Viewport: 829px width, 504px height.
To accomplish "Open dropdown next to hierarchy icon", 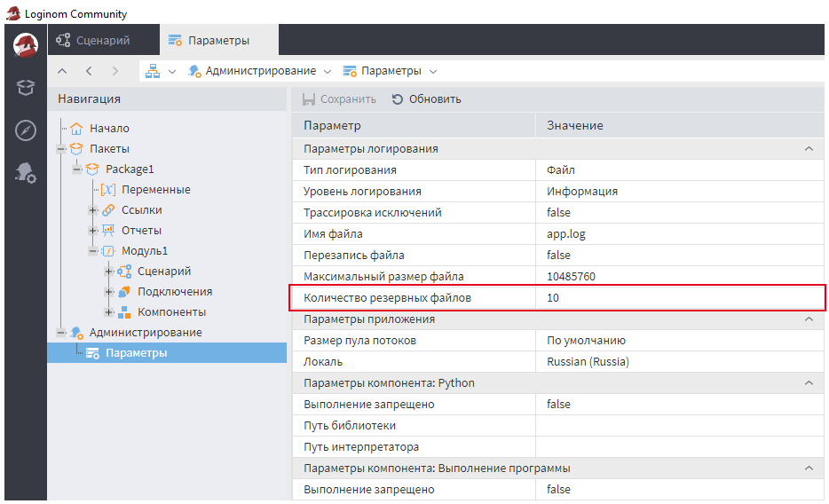I will [x=172, y=71].
